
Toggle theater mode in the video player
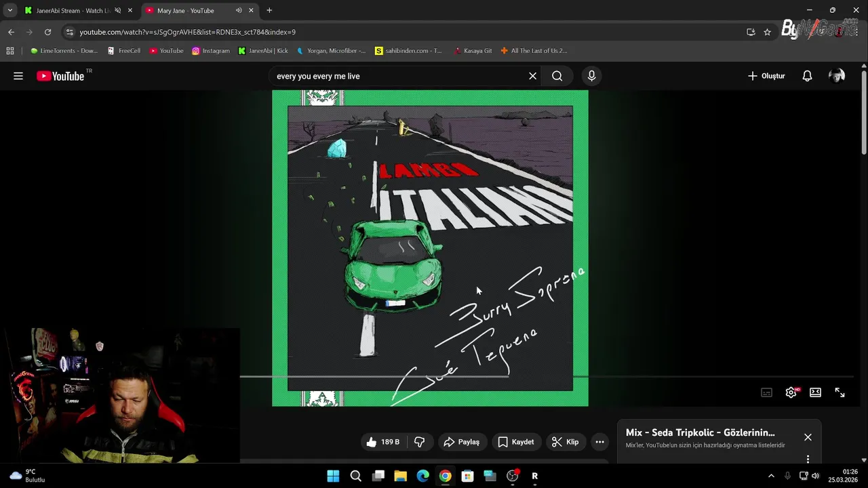pos(815,392)
